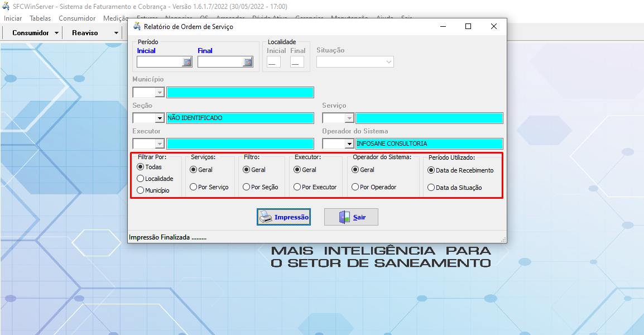The width and height of the screenshot is (644, 335).
Task: Open the Situação dropdown
Action: [389, 61]
